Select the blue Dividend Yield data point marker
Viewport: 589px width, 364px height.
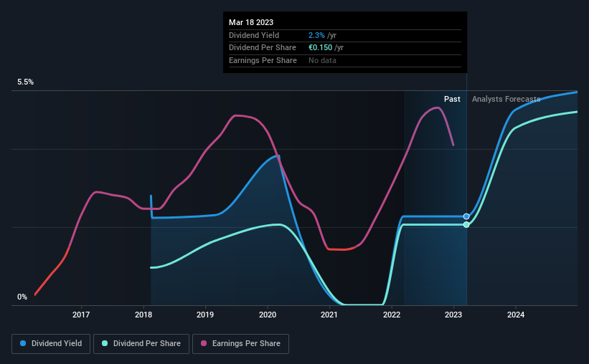[466, 216]
